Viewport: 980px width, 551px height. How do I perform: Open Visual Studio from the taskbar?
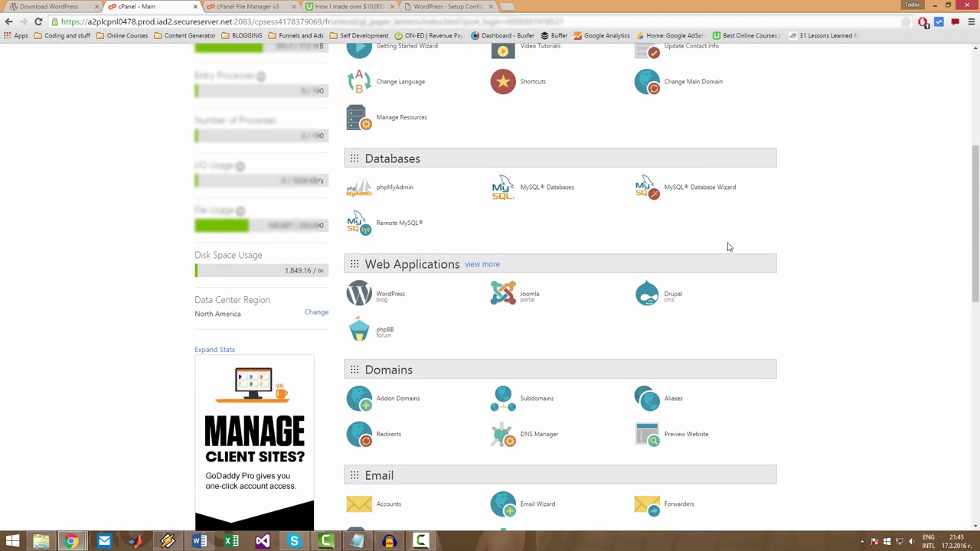tap(263, 541)
